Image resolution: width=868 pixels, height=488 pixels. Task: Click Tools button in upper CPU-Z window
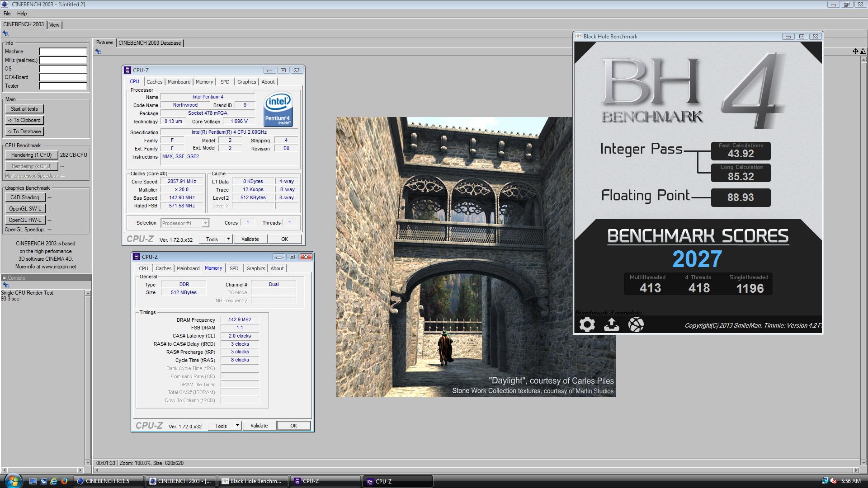pyautogui.click(x=212, y=239)
